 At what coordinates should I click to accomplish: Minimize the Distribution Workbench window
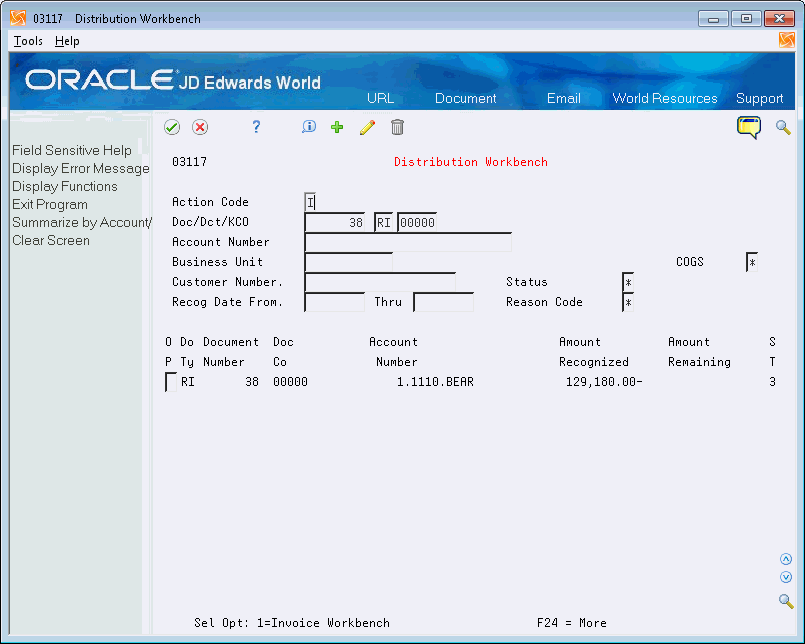713,19
